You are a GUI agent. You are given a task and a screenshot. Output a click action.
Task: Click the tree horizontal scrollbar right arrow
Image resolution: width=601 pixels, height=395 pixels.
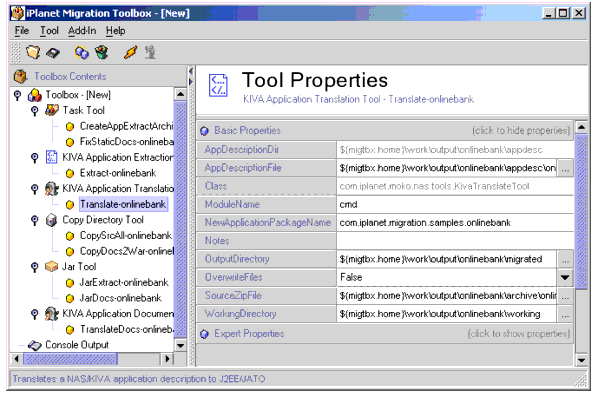167,359
